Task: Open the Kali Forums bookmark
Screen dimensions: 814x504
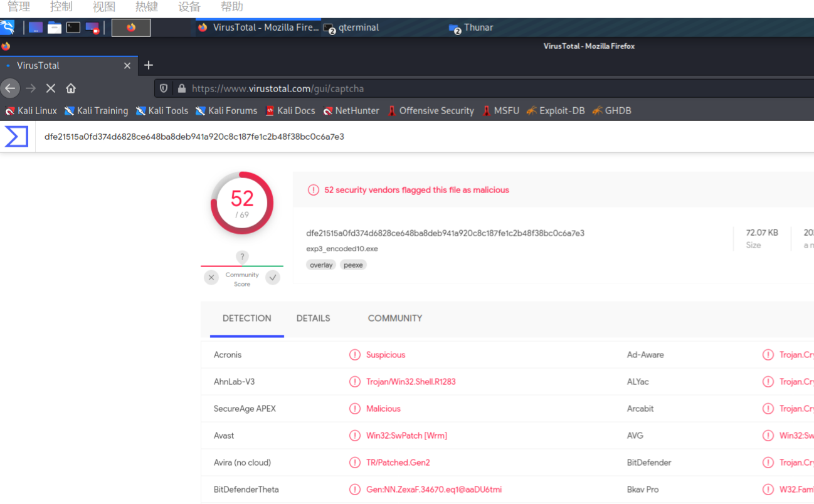Action: click(226, 111)
